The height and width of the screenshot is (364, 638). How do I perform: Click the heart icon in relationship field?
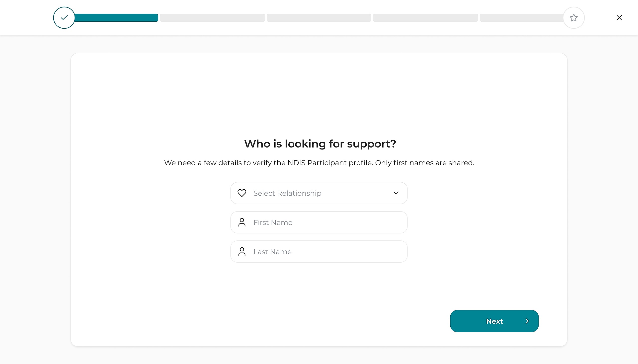(242, 193)
